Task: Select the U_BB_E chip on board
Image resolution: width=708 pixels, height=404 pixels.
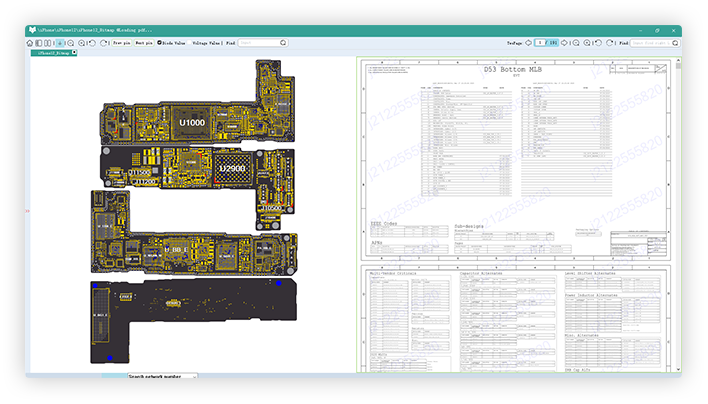Action: pyautogui.click(x=176, y=250)
